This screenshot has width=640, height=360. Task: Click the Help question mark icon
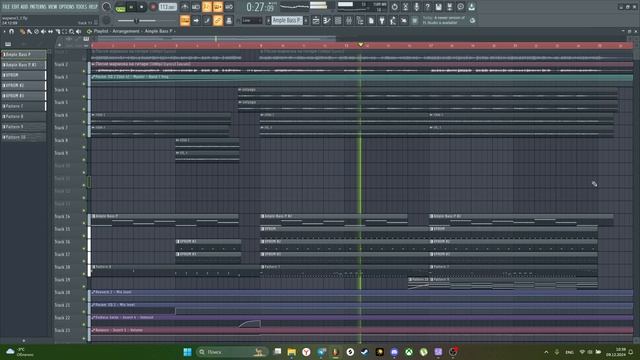tap(427, 7)
